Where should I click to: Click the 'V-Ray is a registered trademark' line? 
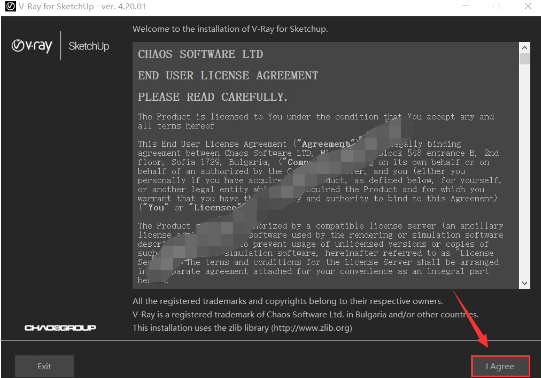coord(305,315)
